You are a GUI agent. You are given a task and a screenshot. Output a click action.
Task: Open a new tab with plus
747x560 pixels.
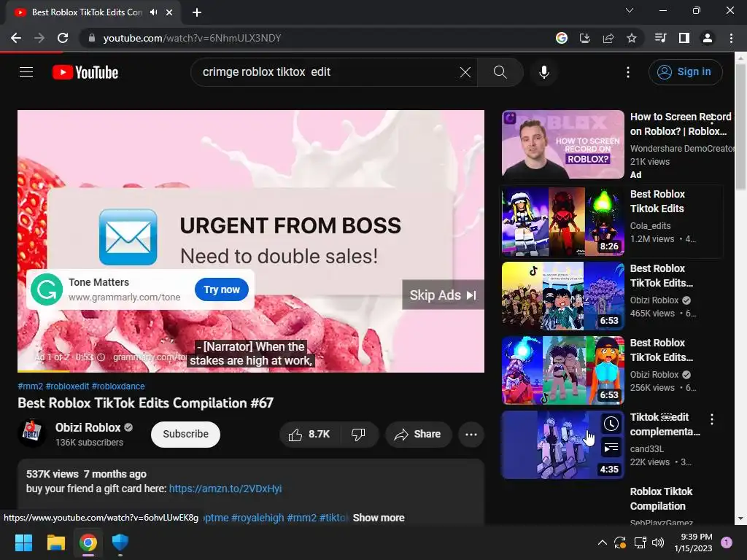197,12
